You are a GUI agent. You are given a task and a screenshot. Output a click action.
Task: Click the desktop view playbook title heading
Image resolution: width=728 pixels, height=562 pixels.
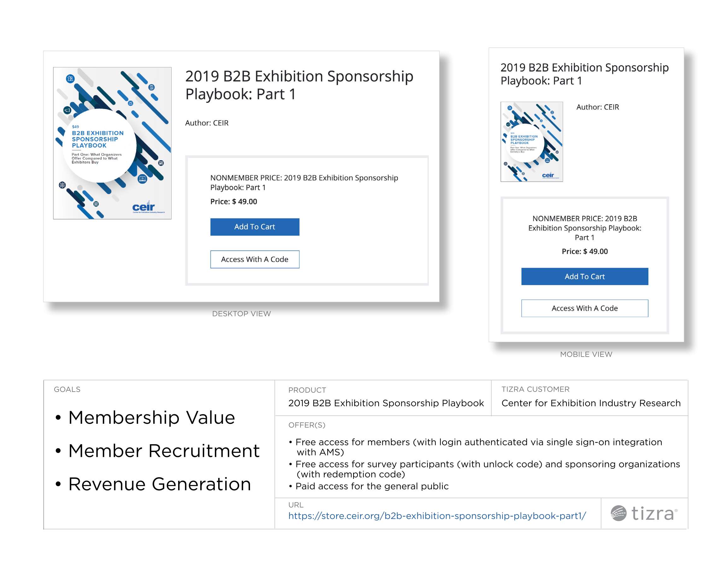(299, 85)
